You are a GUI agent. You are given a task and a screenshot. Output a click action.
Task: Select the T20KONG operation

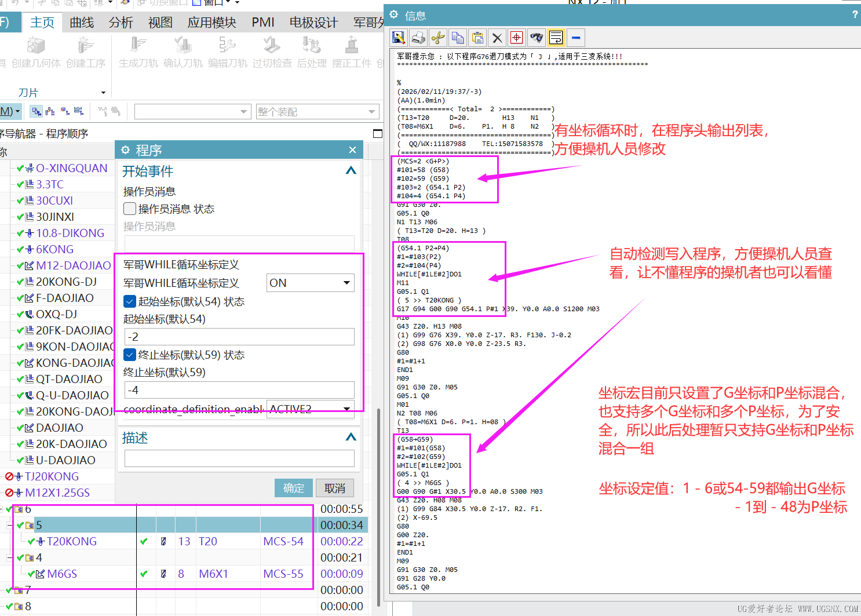[x=72, y=541]
